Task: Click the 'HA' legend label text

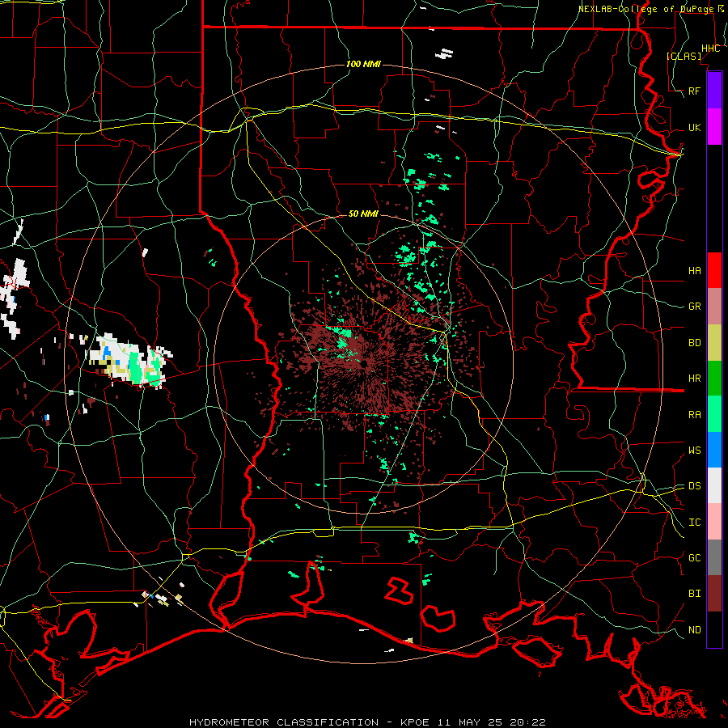Action: [x=694, y=270]
